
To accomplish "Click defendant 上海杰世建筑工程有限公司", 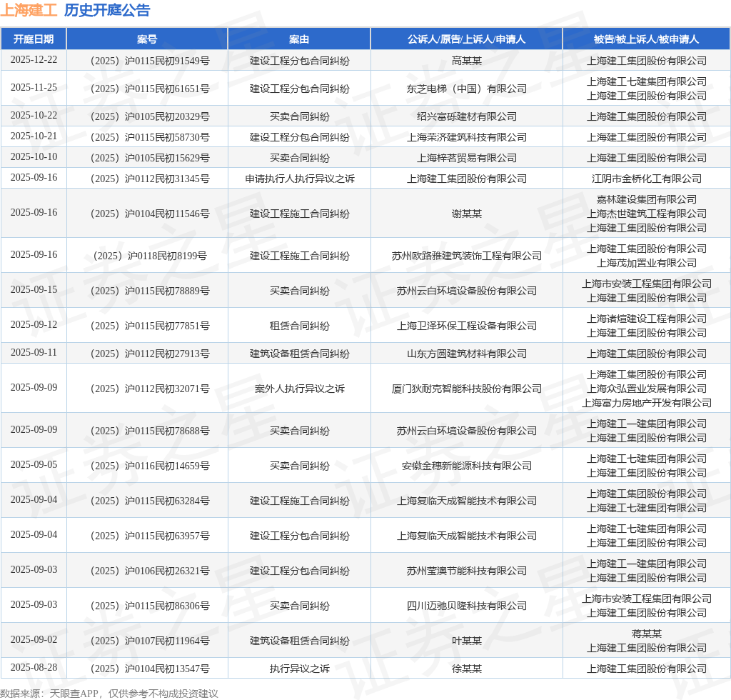I will click(x=646, y=214).
